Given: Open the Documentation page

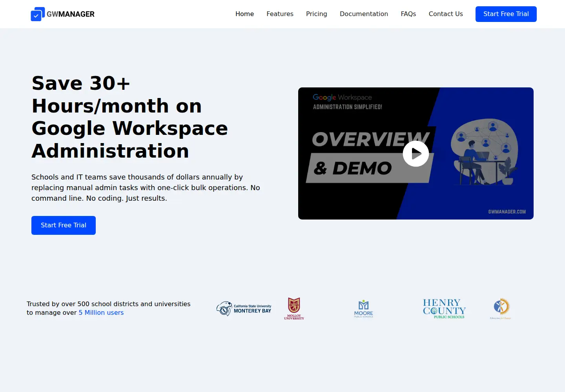Looking at the screenshot, I should coord(364,14).
